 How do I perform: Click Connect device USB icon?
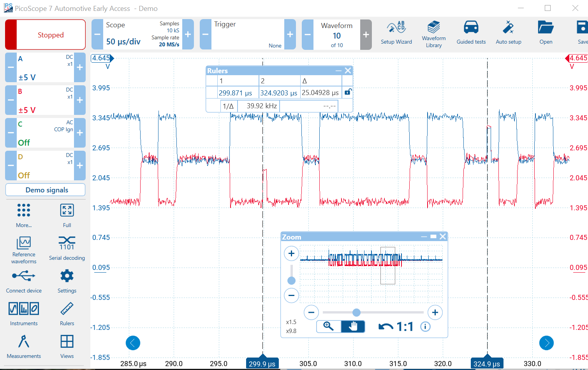tap(24, 281)
